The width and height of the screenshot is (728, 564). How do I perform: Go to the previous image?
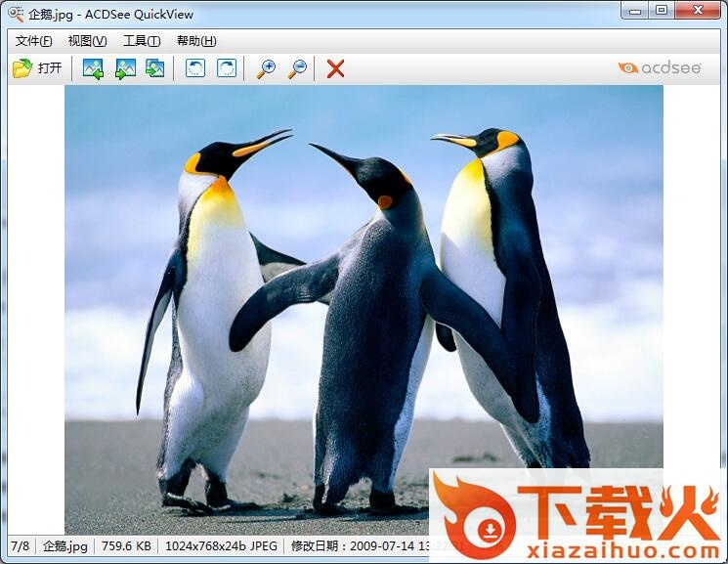(93, 68)
